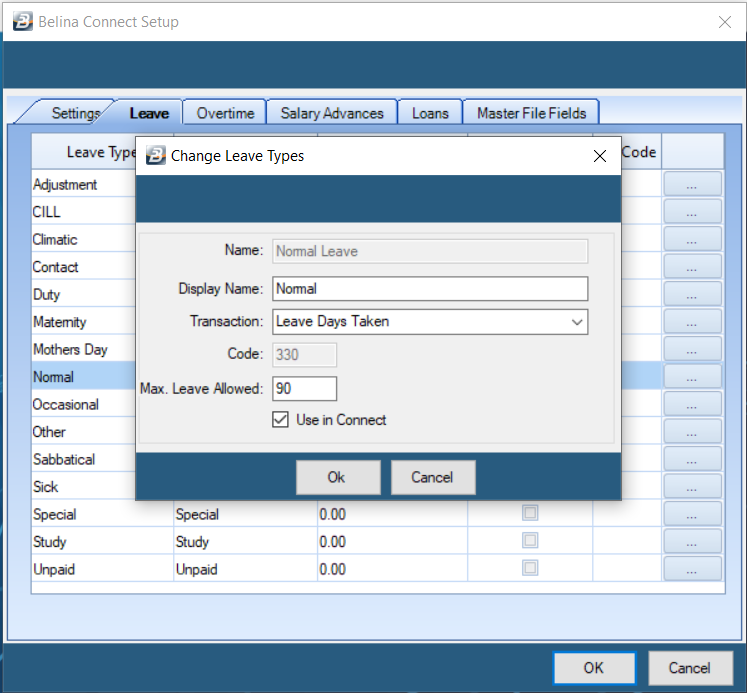Screen dimensions: 747x693
Task: Click the Study display name cell
Action: point(245,542)
